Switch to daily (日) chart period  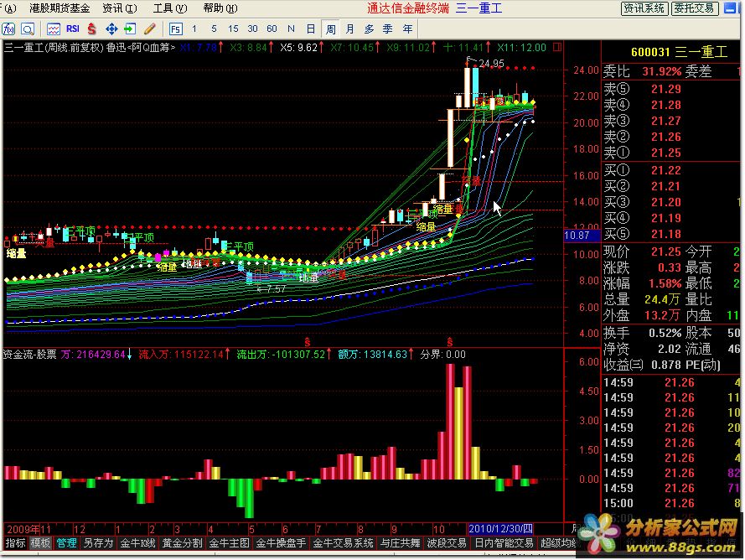tap(311, 29)
